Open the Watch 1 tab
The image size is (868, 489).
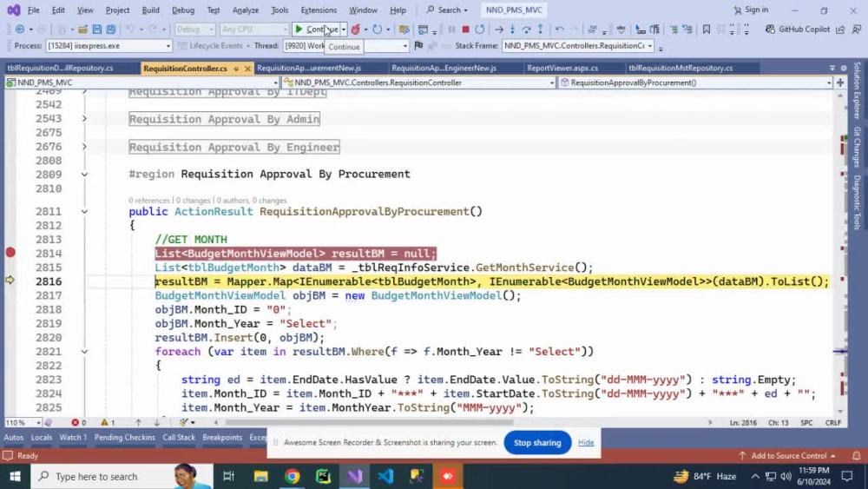73,438
